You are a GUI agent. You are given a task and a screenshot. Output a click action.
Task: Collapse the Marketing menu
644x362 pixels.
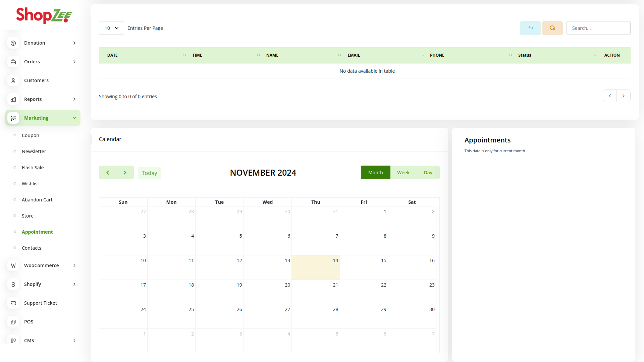click(x=74, y=118)
